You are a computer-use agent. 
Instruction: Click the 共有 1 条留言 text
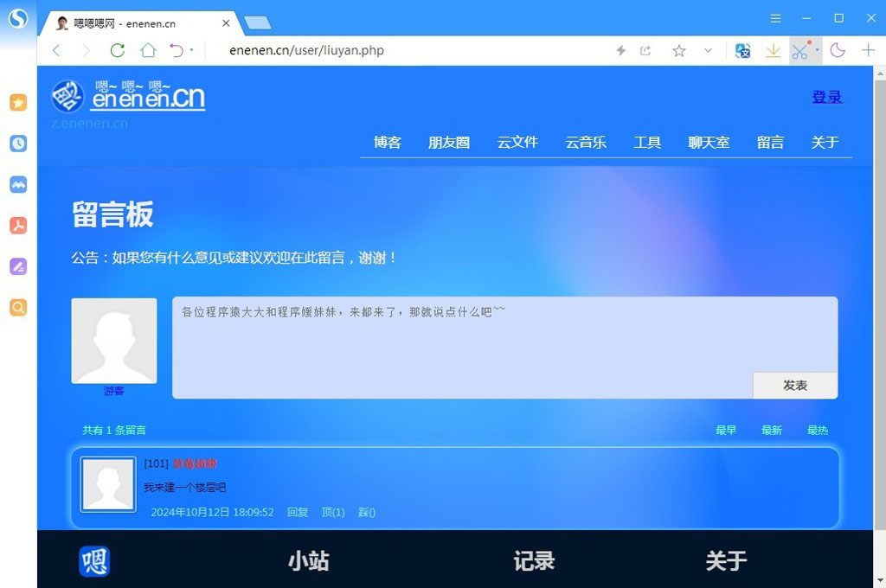pyautogui.click(x=114, y=431)
